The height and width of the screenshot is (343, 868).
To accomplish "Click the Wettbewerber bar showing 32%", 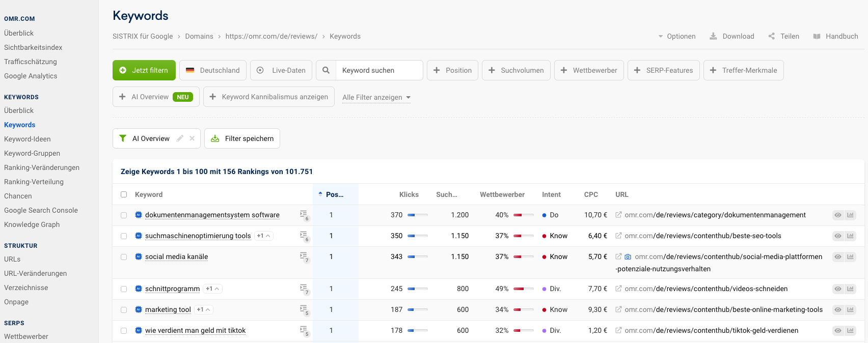I will click(524, 331).
